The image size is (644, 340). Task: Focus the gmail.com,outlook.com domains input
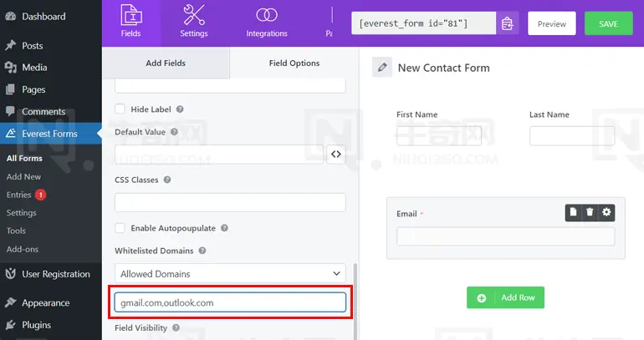pos(230,302)
